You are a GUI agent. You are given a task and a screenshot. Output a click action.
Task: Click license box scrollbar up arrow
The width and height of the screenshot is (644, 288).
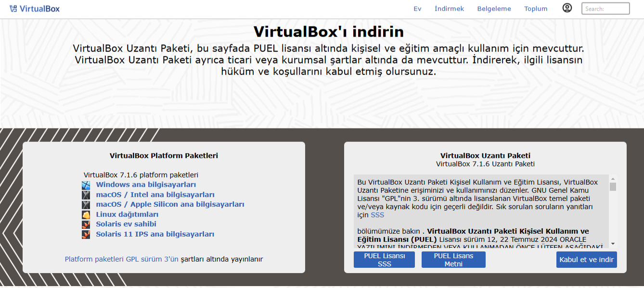click(x=613, y=178)
